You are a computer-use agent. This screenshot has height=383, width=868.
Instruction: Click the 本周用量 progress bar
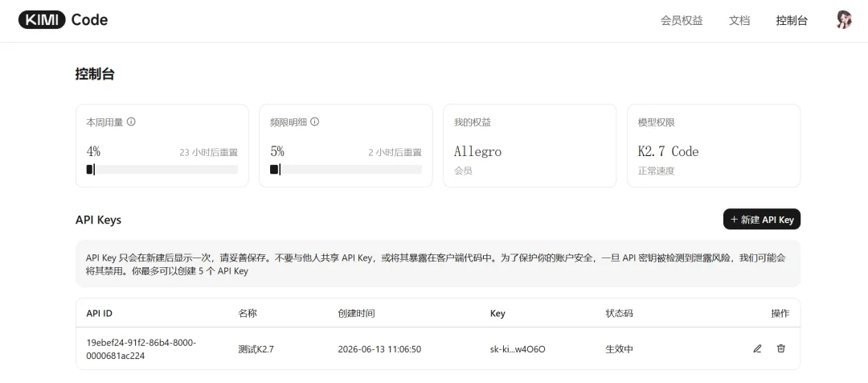pos(162,170)
